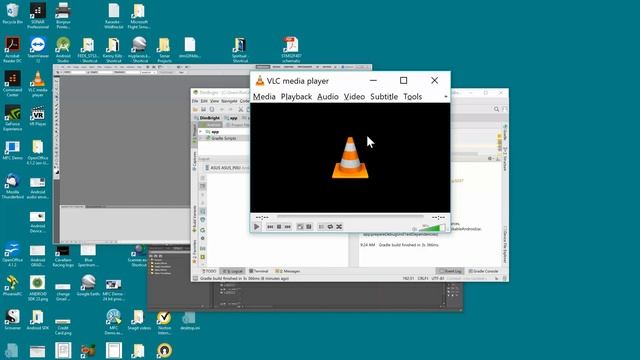Expand the app node in Android Studio tree
The height and width of the screenshot is (360, 640).
coord(200,132)
